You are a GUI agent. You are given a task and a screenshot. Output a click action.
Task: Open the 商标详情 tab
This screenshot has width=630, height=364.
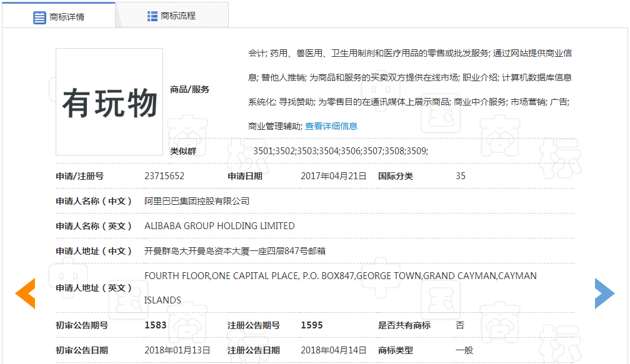59,16
